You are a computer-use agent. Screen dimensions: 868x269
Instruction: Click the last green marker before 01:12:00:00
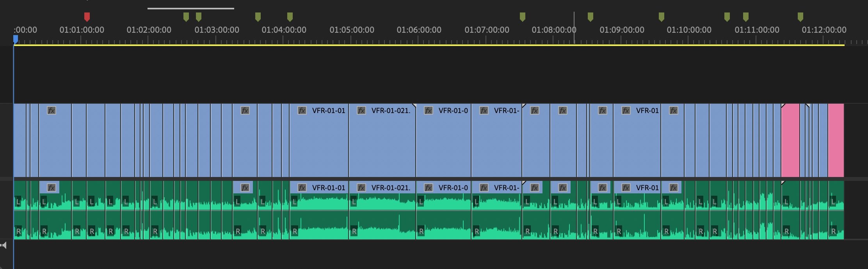(800, 16)
